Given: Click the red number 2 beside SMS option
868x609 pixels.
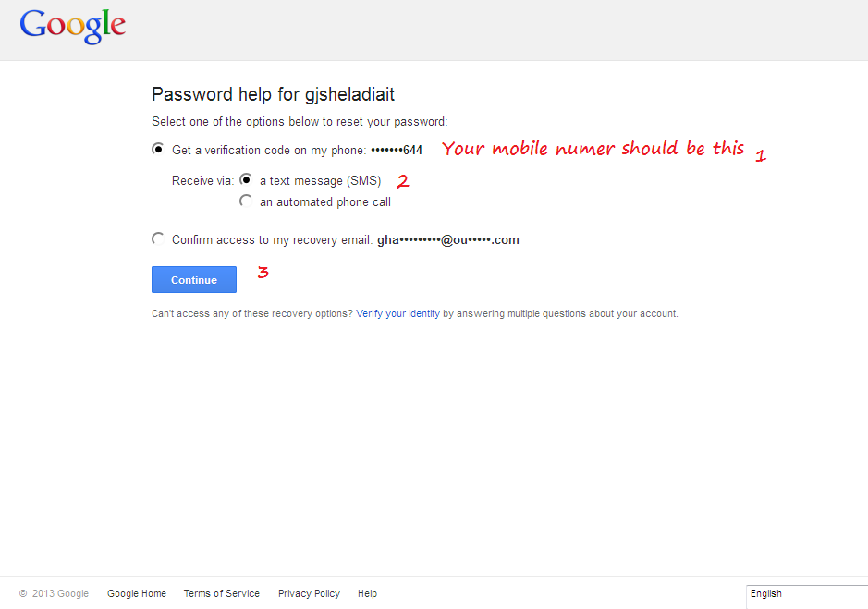Looking at the screenshot, I should 403,181.
